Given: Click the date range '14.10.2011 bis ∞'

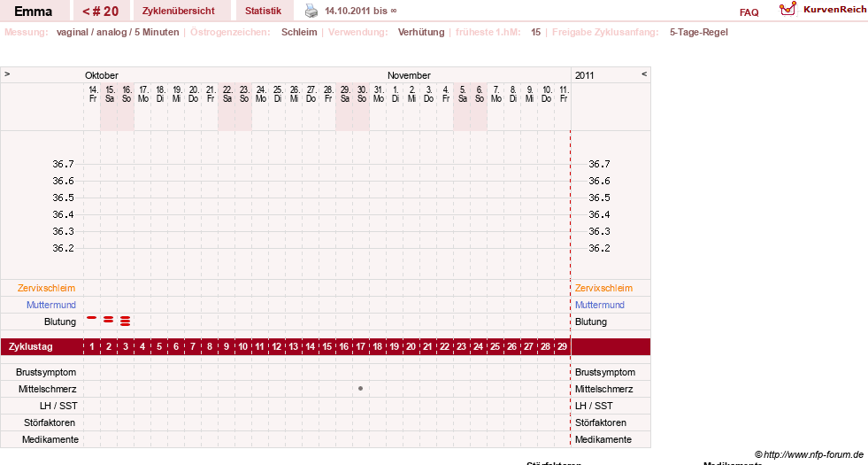Looking at the screenshot, I should point(360,12).
